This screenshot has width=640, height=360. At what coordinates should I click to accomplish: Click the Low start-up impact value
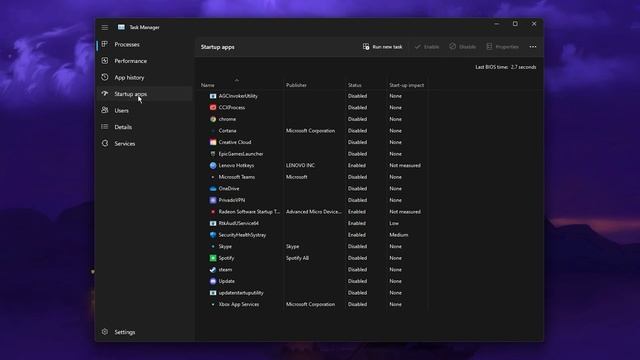394,223
